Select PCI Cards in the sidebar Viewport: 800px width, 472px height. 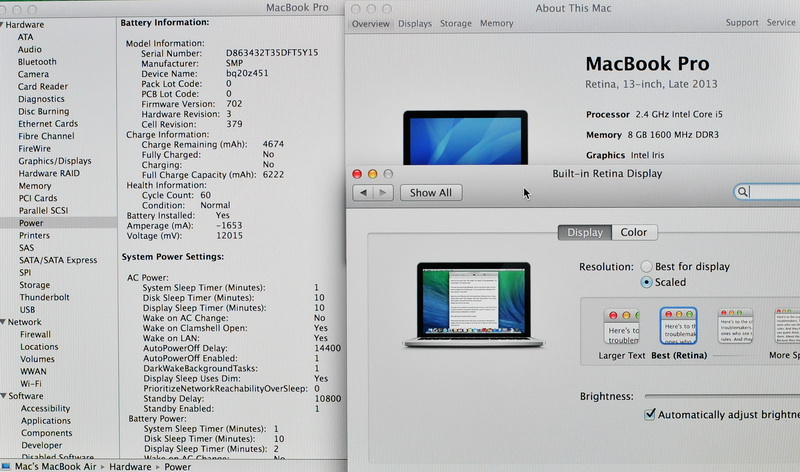pos(38,198)
